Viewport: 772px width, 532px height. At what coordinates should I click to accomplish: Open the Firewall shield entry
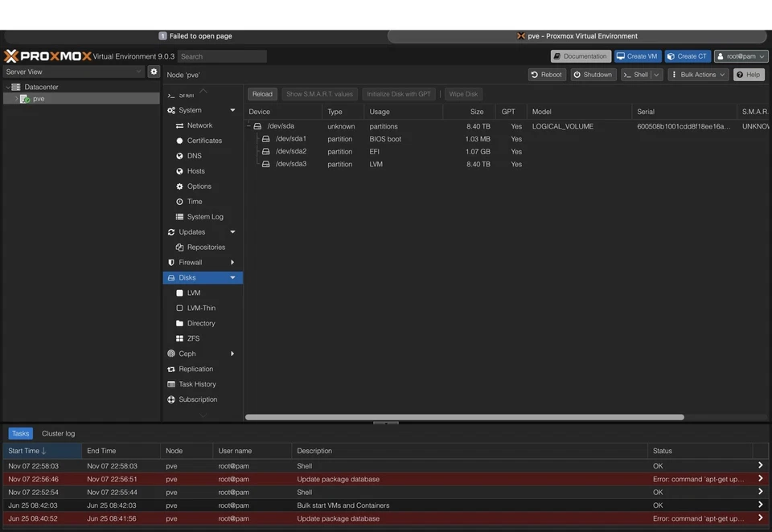(191, 263)
